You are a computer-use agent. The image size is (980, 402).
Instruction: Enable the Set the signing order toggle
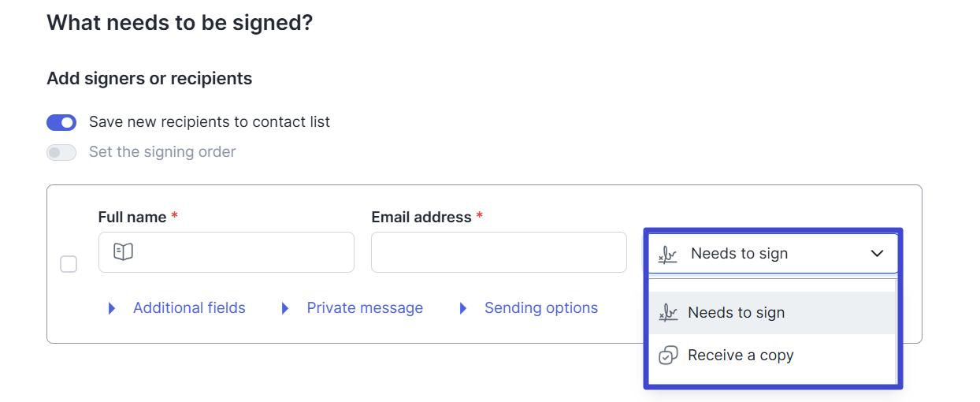click(x=61, y=152)
